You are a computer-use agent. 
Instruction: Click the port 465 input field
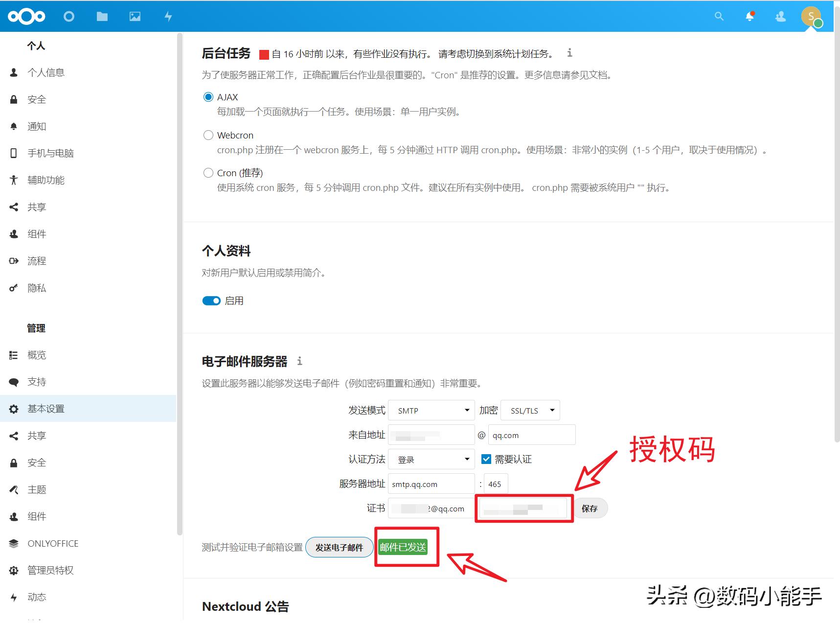pyautogui.click(x=496, y=484)
